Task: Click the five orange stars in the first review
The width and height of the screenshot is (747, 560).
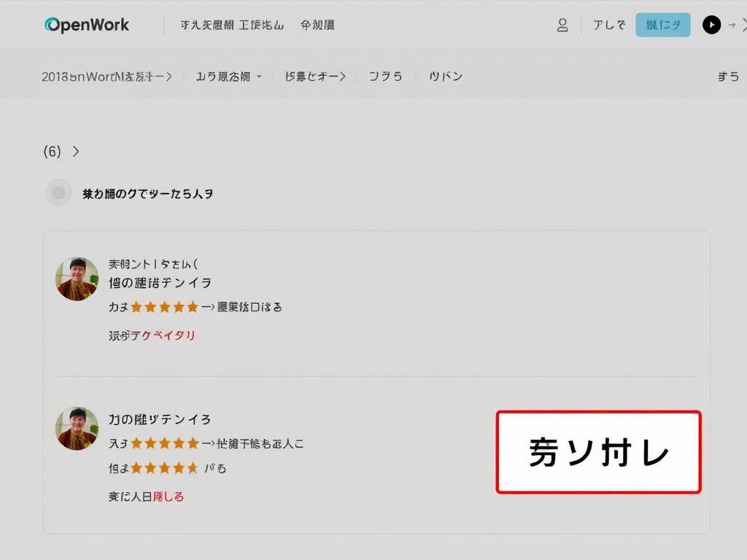Action: (x=164, y=307)
